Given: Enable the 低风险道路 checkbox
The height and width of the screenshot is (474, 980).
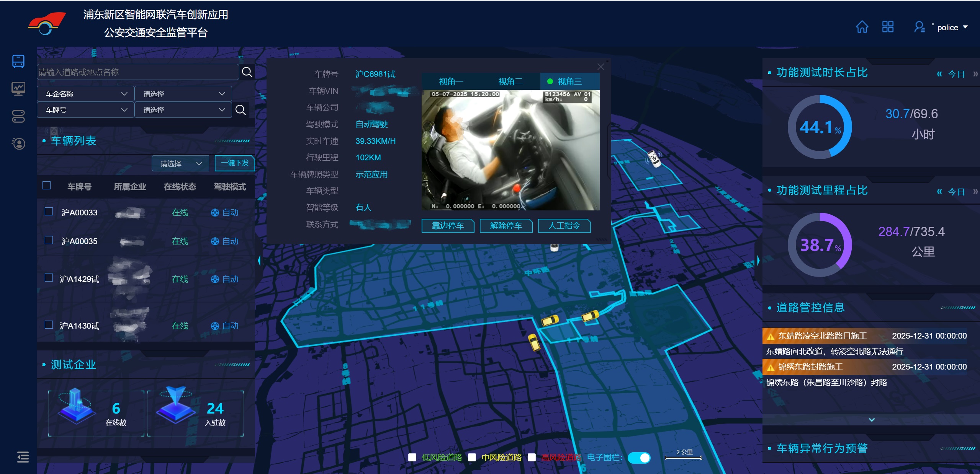Looking at the screenshot, I should (412, 457).
